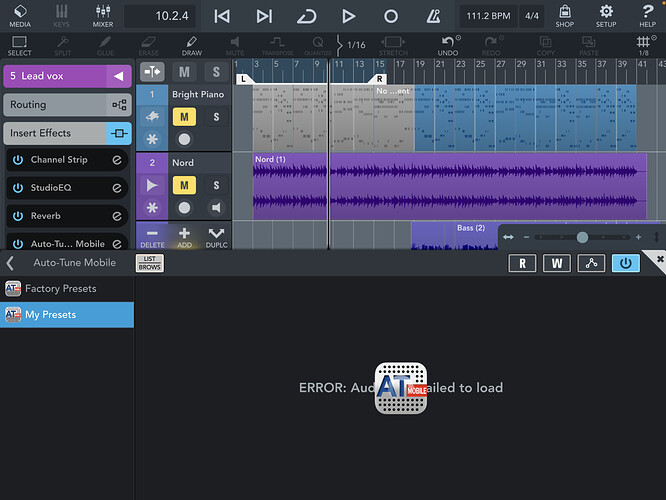Go back from Auto-Tune Mobile panel
The image size is (666, 500).
coord(11,263)
